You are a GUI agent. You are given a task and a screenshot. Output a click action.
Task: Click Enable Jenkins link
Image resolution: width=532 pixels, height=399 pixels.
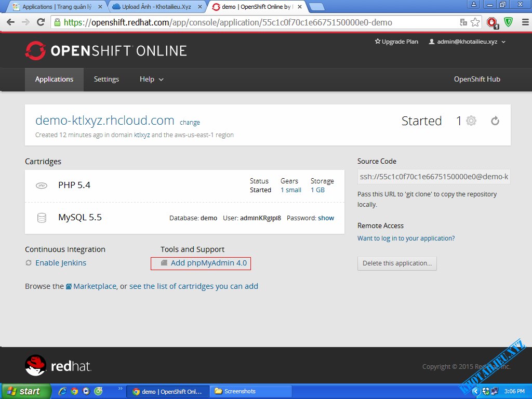tap(61, 263)
